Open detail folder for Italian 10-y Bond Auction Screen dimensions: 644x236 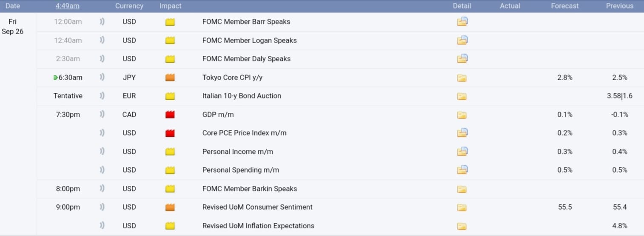click(462, 96)
